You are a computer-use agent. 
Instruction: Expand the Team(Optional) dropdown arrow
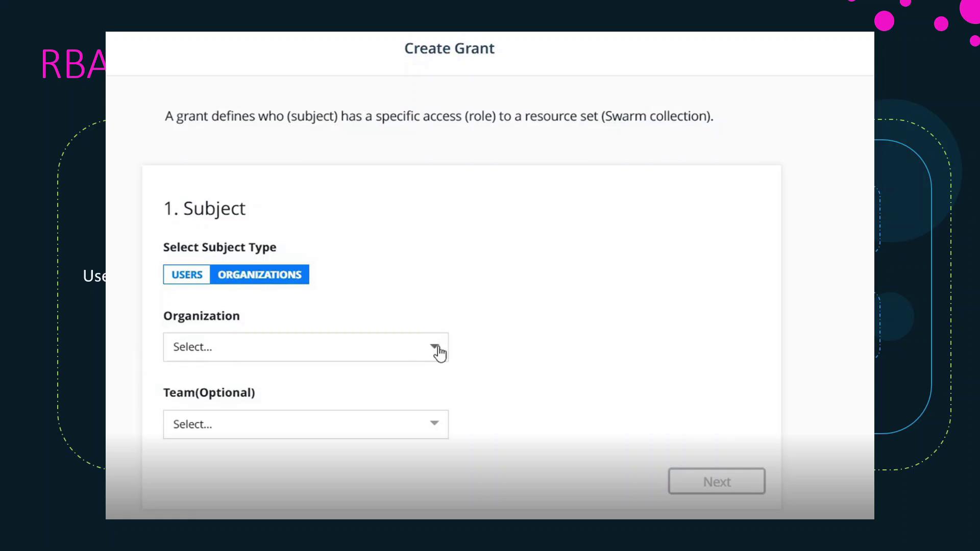tap(434, 423)
